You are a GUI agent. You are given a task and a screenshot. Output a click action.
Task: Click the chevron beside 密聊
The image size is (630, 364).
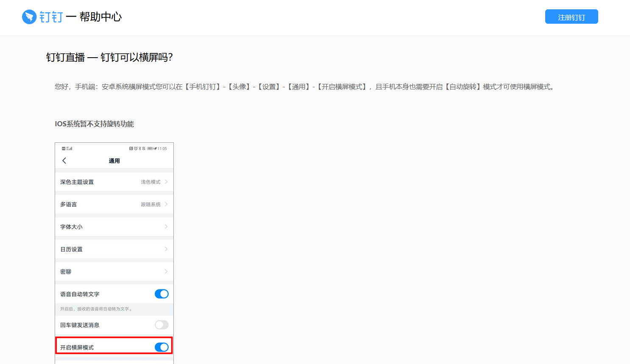[x=166, y=272]
